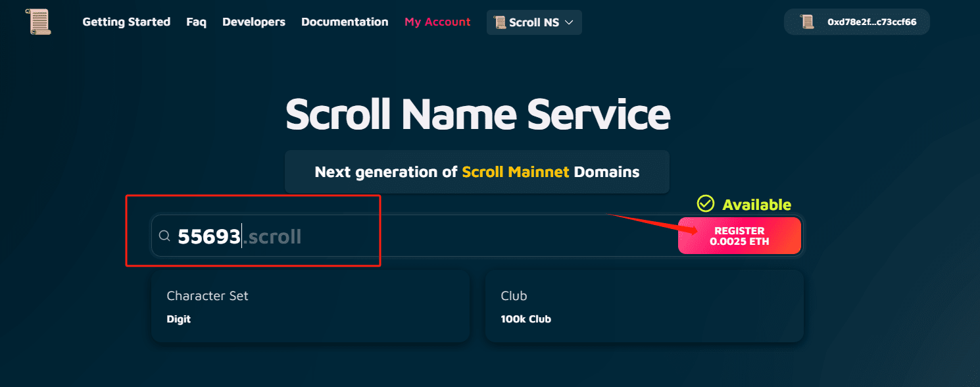Image resolution: width=980 pixels, height=387 pixels.
Task: Click the green Available checkmark icon
Action: point(706,204)
